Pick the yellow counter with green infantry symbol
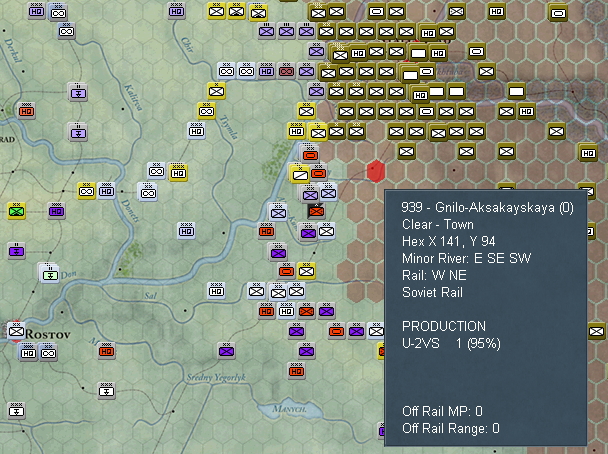Image resolution: width=608 pixels, height=454 pixels. 16,211
